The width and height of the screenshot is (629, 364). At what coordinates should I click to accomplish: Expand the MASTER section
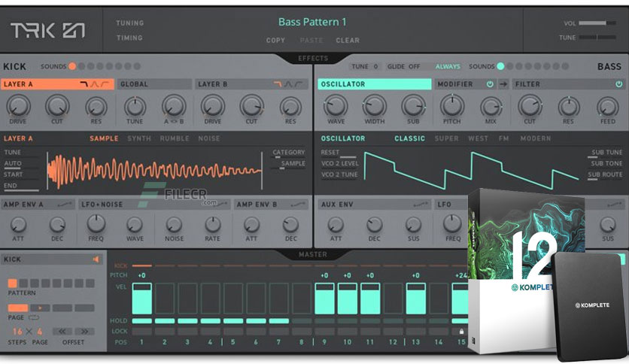tap(313, 254)
